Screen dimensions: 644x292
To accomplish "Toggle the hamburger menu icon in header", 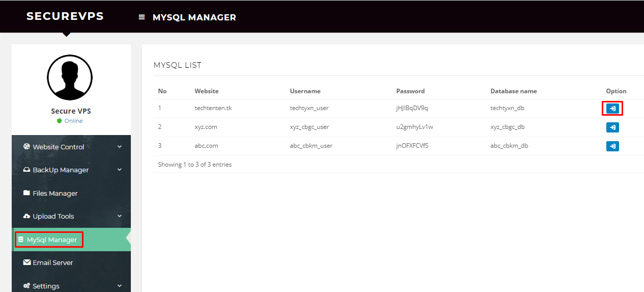I will pos(142,17).
